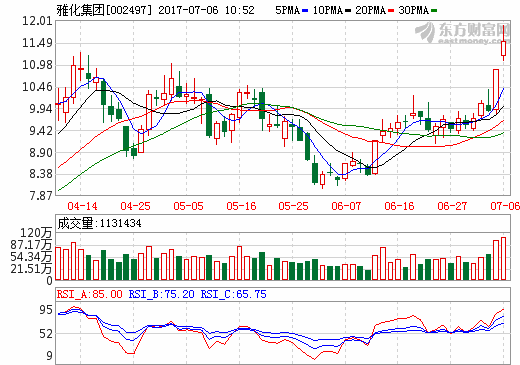Image resolution: width=520 pixels, height=365 pixels.
Task: Click the 05-16 date axis label
Action: (241, 206)
